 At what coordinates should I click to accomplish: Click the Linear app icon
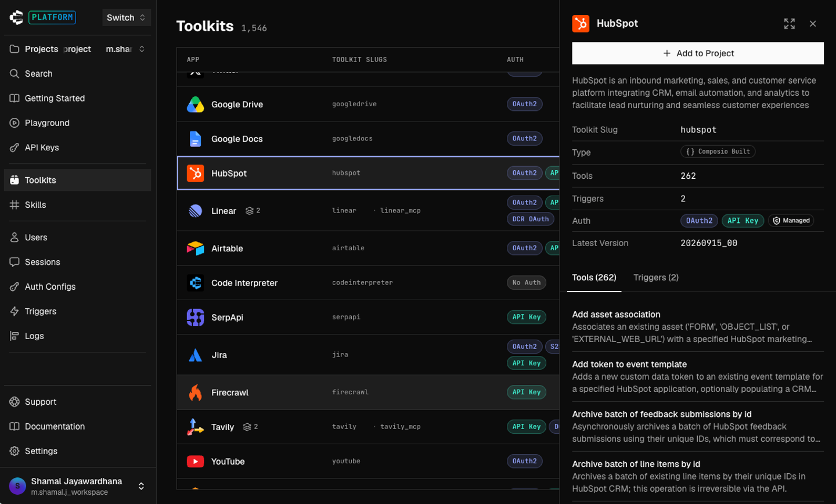point(195,211)
